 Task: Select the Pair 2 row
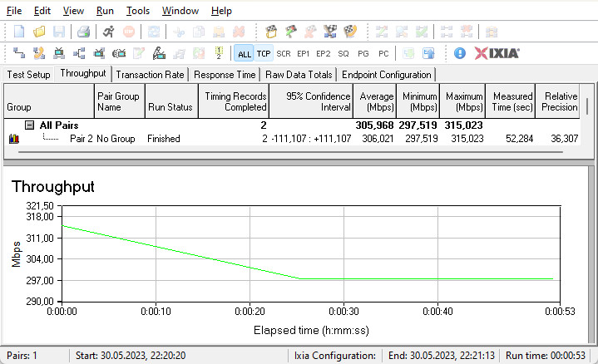(x=292, y=139)
